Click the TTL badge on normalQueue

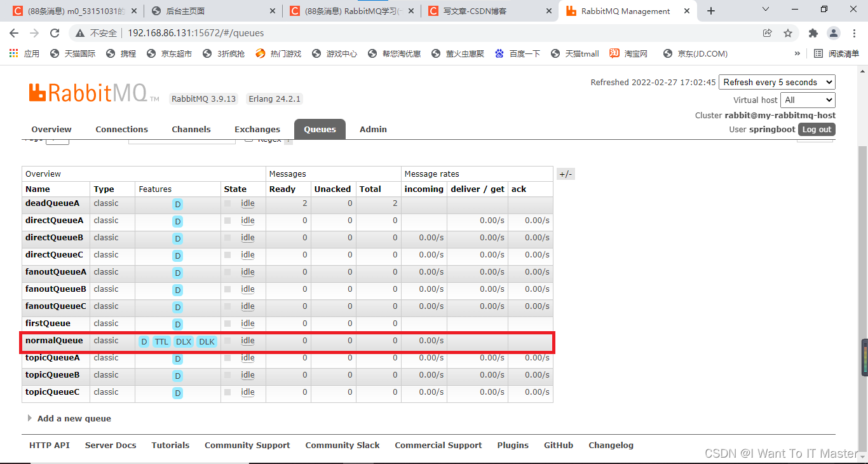coord(161,342)
